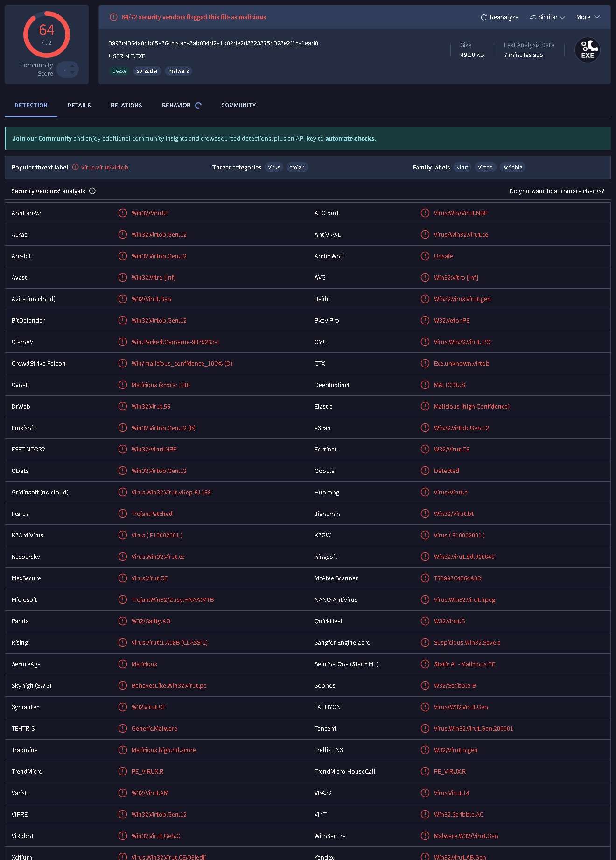This screenshot has width=616, height=860.
Task: Open the Relations tab
Action: pos(126,106)
